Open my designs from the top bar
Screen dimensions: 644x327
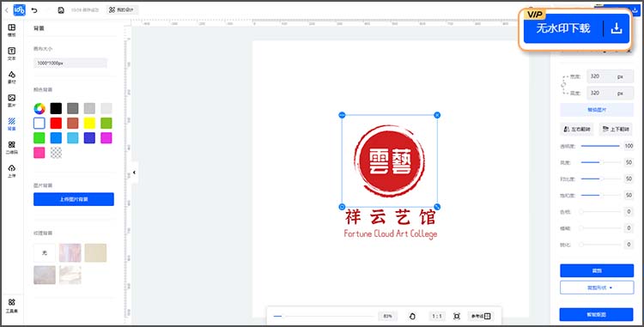pyautogui.click(x=122, y=9)
